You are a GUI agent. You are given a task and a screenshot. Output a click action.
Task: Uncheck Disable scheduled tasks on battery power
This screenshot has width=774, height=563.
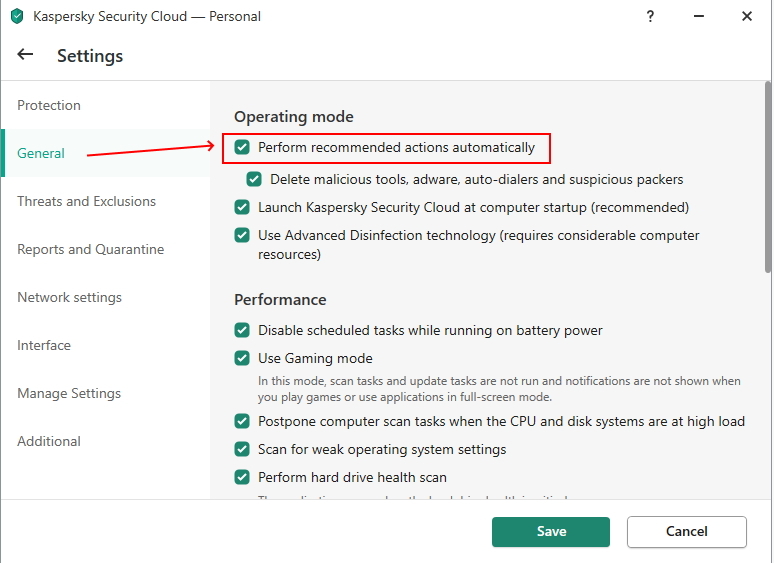click(242, 330)
